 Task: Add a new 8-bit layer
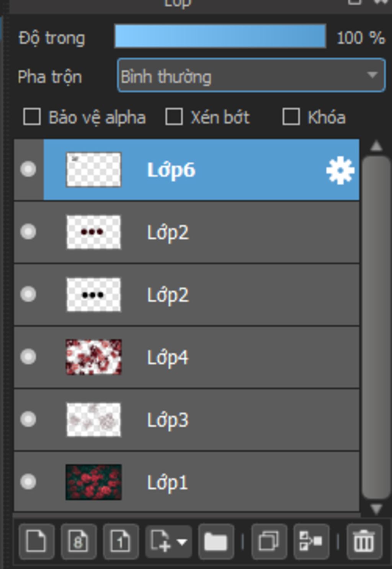pyautogui.click(x=78, y=541)
